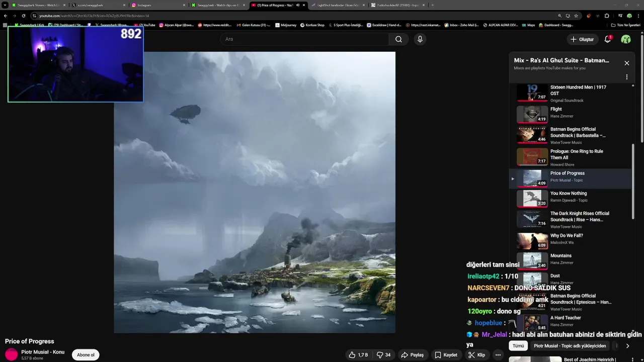Viewport: 644px width, 362px height.
Task: Play the Barbastella Batman Begins soundtrack
Action: pyautogui.click(x=570, y=135)
